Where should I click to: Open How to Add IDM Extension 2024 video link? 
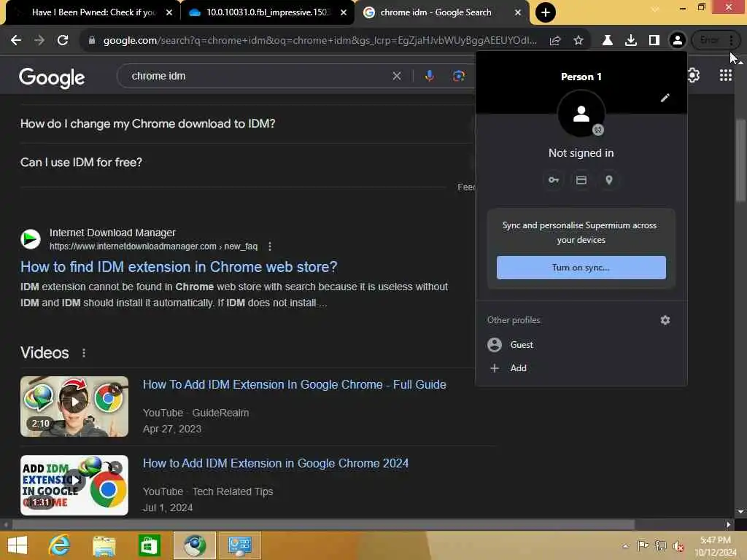(275, 463)
